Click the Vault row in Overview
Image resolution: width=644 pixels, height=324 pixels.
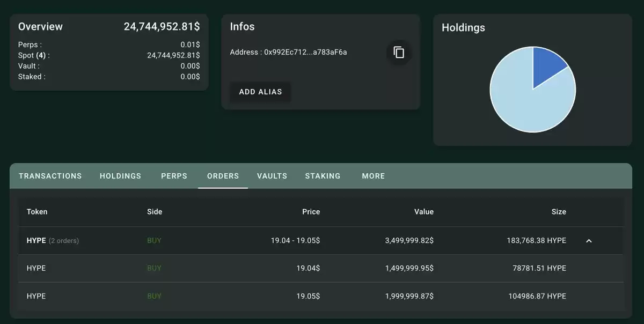109,66
